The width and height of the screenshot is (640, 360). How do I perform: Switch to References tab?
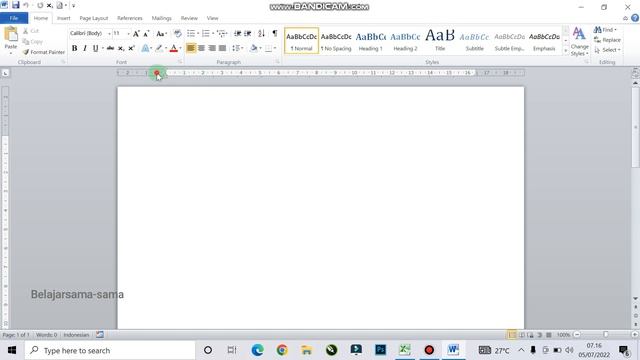130,18
